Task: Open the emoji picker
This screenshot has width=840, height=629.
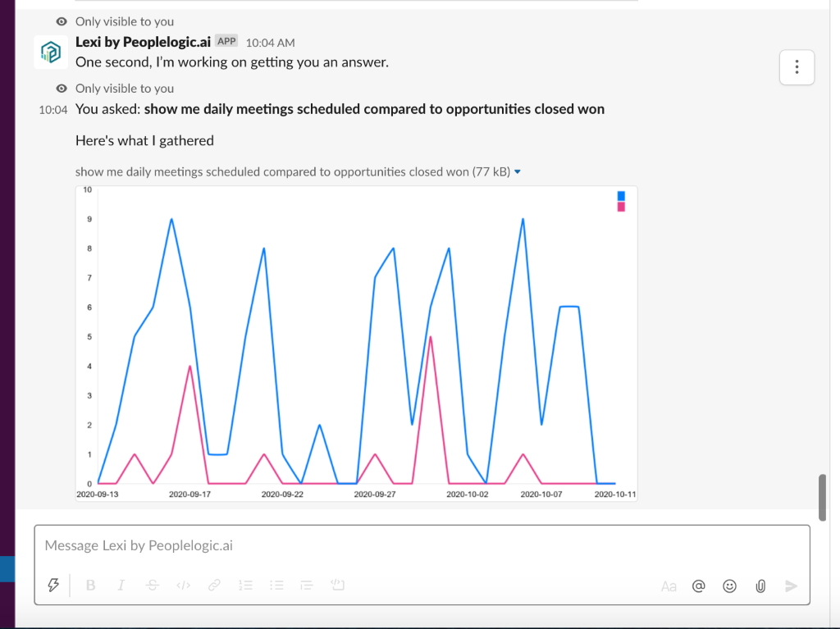Action: [729, 586]
